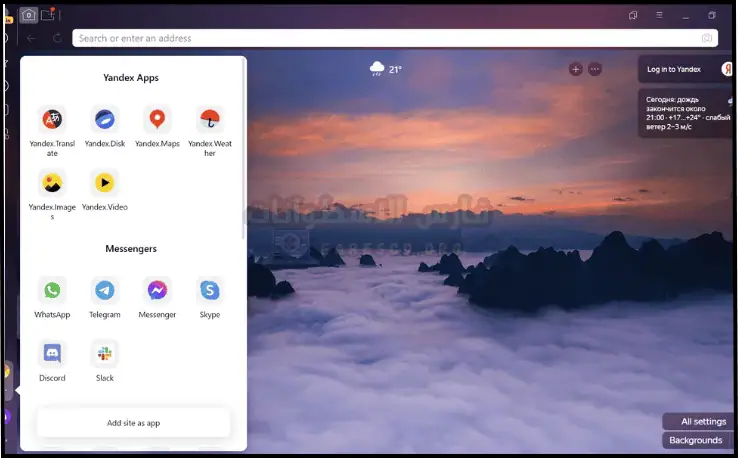The image size is (738, 458).
Task: Click the weather temperature widget
Action: click(x=386, y=69)
